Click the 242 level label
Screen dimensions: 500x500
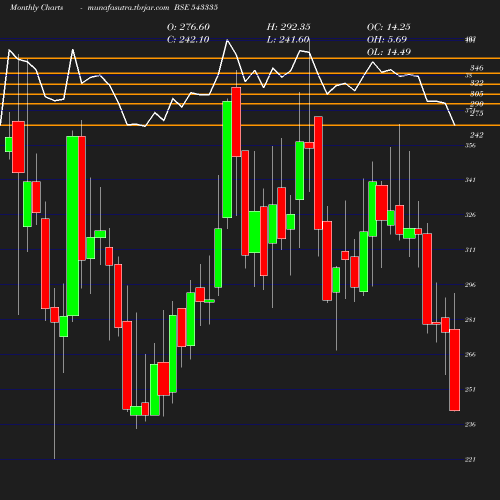(477, 135)
